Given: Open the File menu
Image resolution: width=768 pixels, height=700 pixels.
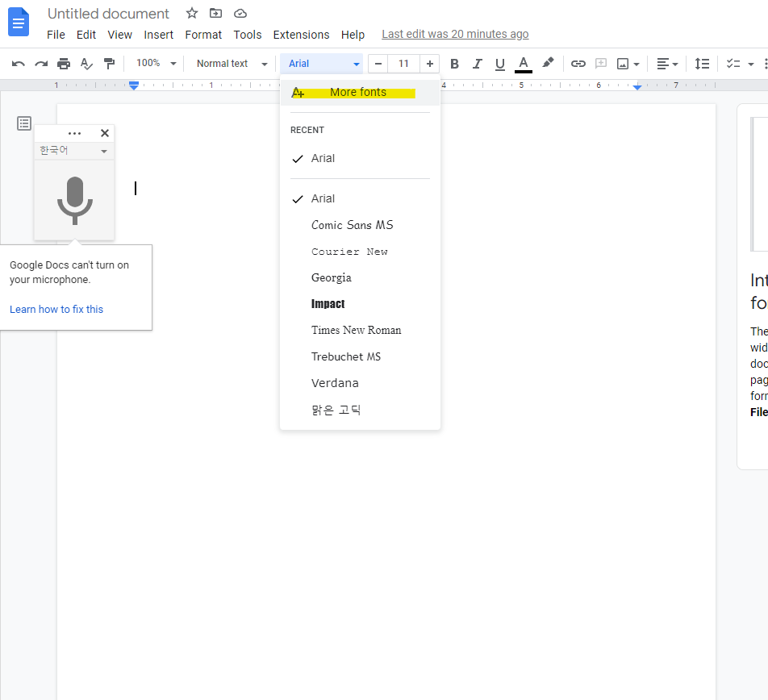Looking at the screenshot, I should click(x=56, y=35).
